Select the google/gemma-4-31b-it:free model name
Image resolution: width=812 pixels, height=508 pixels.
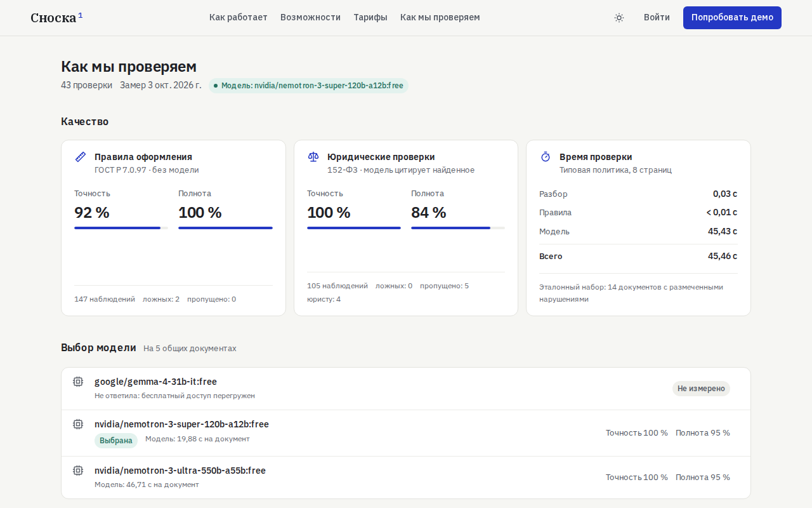(155, 382)
